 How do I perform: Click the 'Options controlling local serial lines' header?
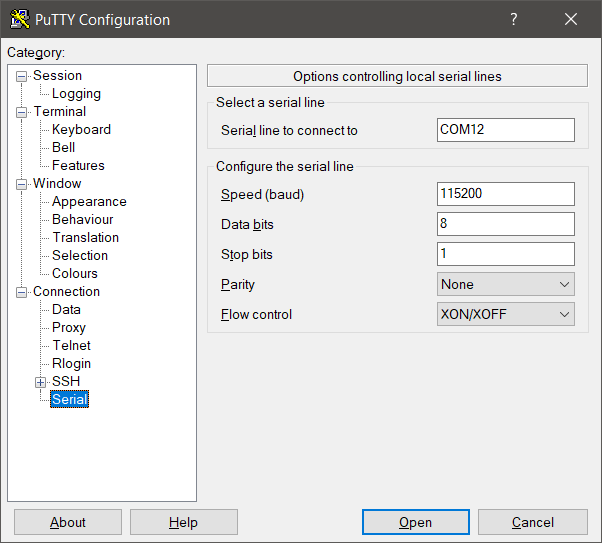tap(397, 76)
